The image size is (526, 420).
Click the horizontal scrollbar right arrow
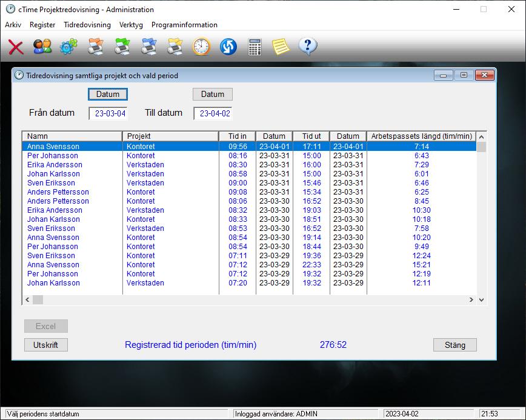(x=471, y=299)
